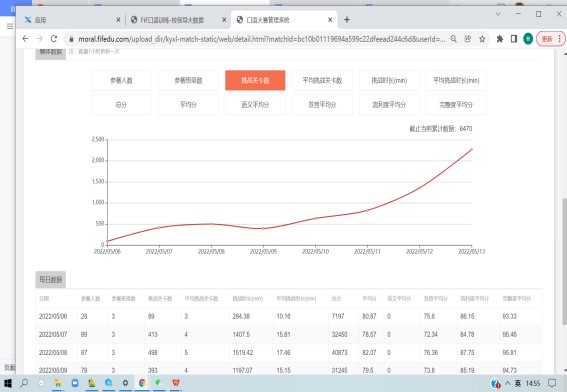This screenshot has width=567, height=392.
Task: Toggle the 英 input method indicator
Action: pos(518,383)
